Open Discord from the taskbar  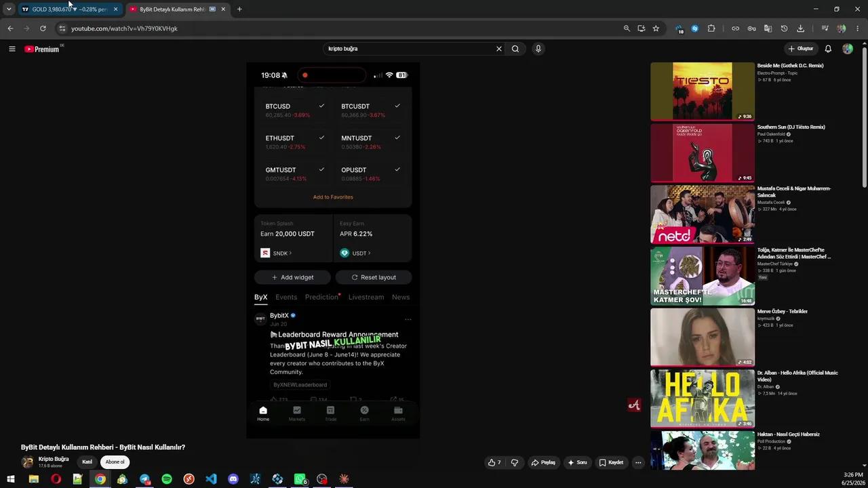coord(233,479)
